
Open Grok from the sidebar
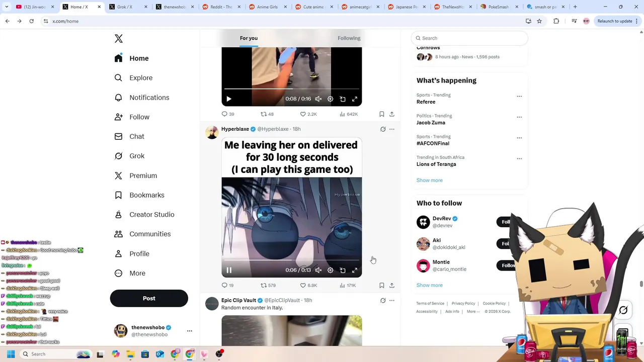point(129,156)
